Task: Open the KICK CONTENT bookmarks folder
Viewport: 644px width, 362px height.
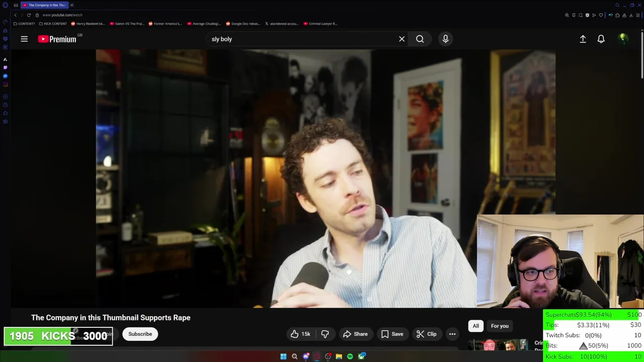Action: [x=53, y=24]
